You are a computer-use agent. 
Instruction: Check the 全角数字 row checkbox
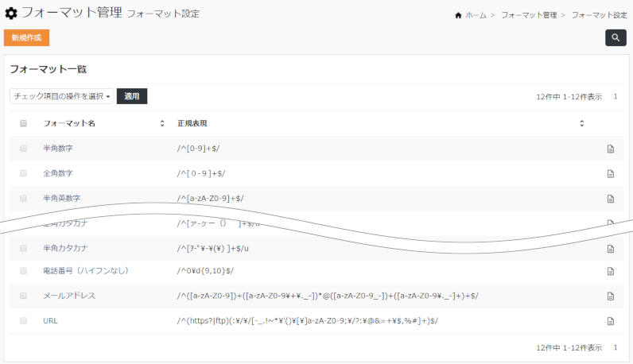(x=23, y=173)
